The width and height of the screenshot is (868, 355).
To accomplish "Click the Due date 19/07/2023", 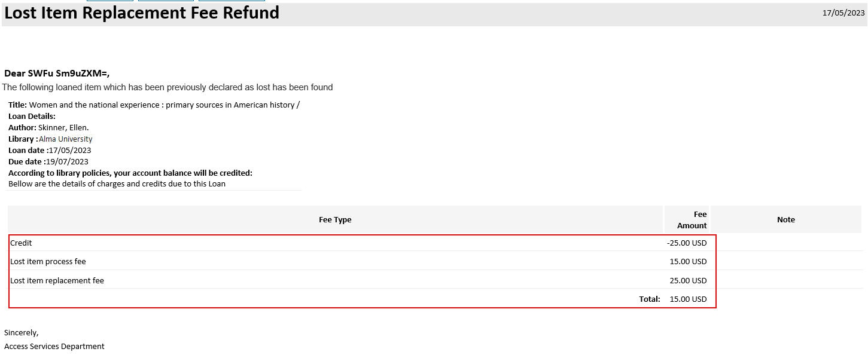I will (x=67, y=162).
